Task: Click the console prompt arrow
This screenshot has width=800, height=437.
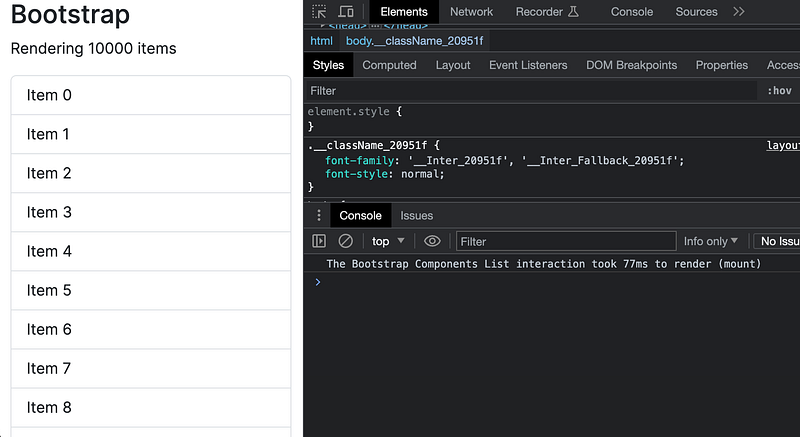Action: point(318,282)
